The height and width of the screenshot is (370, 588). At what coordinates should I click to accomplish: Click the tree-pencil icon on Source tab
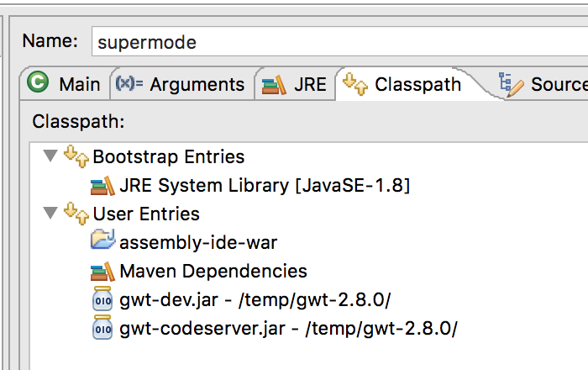coord(511,85)
